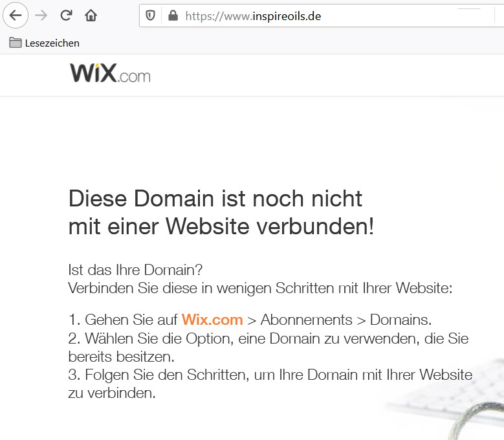Click the forward navigation arrow
504x440 pixels.
click(x=41, y=16)
